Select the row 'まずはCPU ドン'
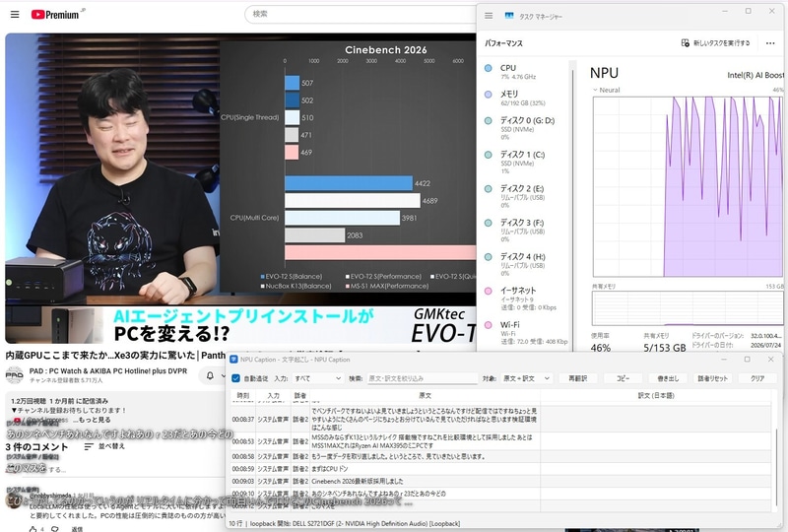This screenshot has width=788, height=532. tap(500, 469)
